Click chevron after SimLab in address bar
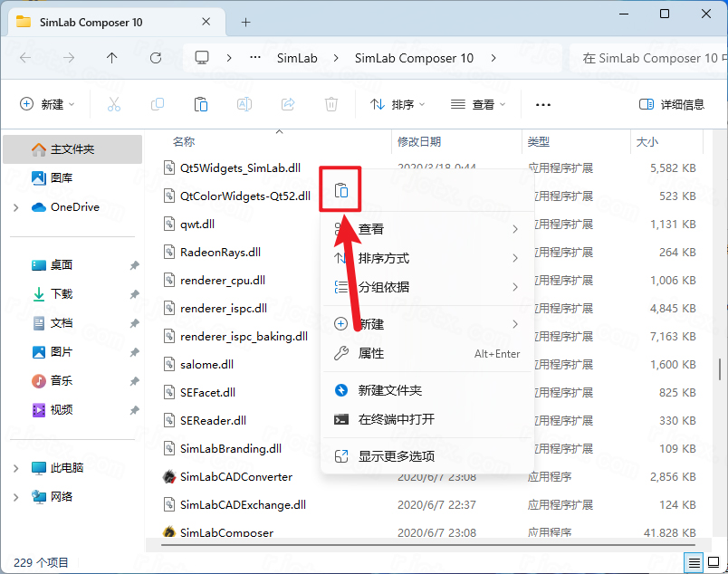Viewport: 728px width, 574px height. pos(336,58)
